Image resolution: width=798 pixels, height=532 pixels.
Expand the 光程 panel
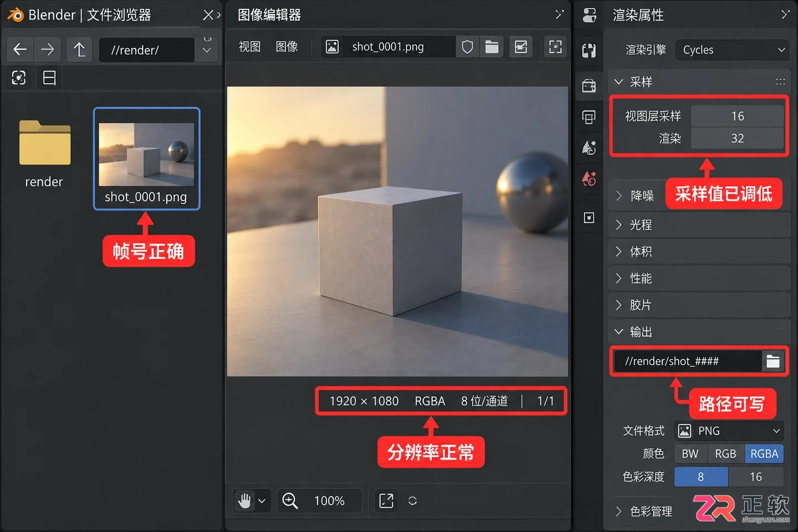(699, 225)
